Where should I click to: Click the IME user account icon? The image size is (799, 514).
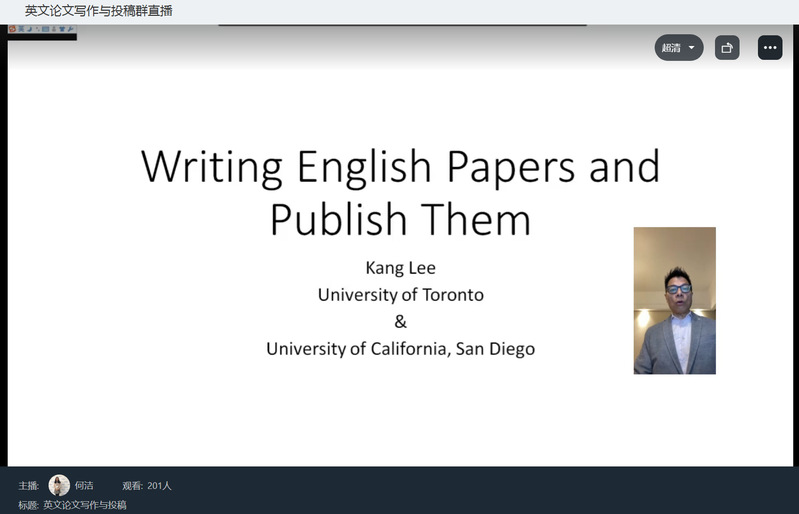pos(53,30)
